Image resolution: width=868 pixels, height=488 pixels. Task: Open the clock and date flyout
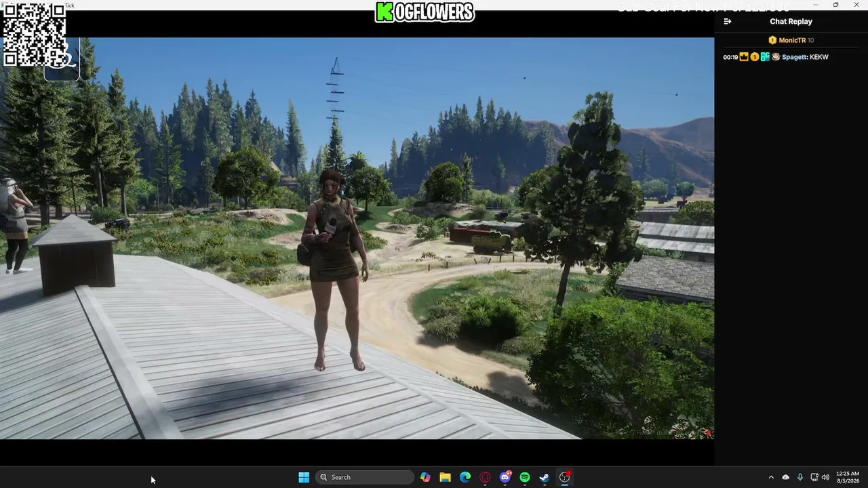[848, 477]
